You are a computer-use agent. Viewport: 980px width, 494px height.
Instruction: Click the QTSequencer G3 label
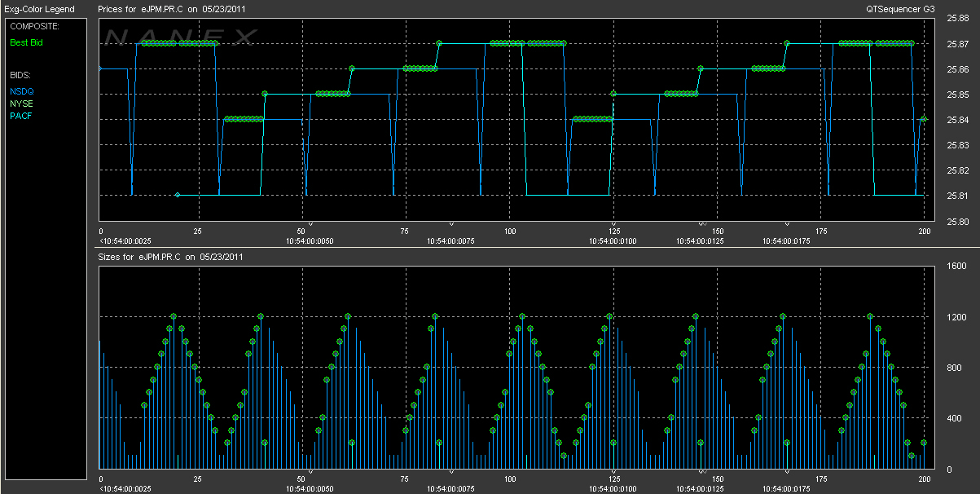pyautogui.click(x=900, y=9)
